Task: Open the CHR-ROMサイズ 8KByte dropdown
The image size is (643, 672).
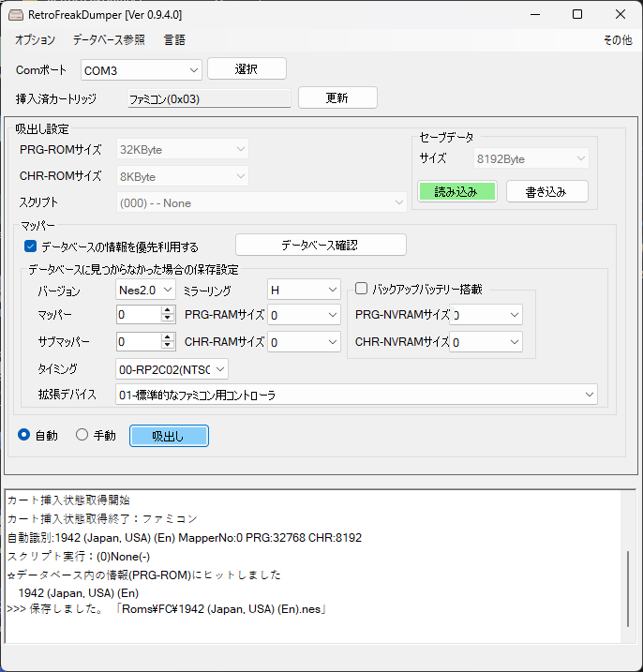Action: coord(183,176)
